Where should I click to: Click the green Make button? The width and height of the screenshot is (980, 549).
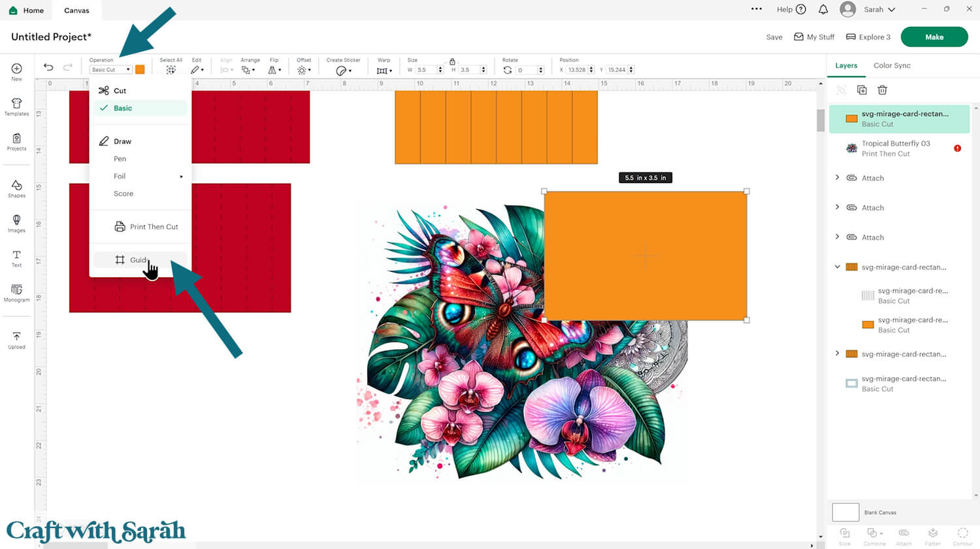click(x=934, y=37)
